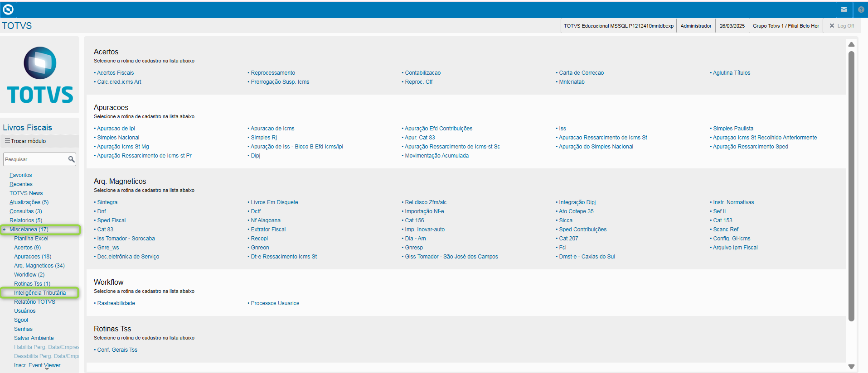Open Livros Em Disquete link
Screen dimensions: 868x373
pyautogui.click(x=274, y=202)
